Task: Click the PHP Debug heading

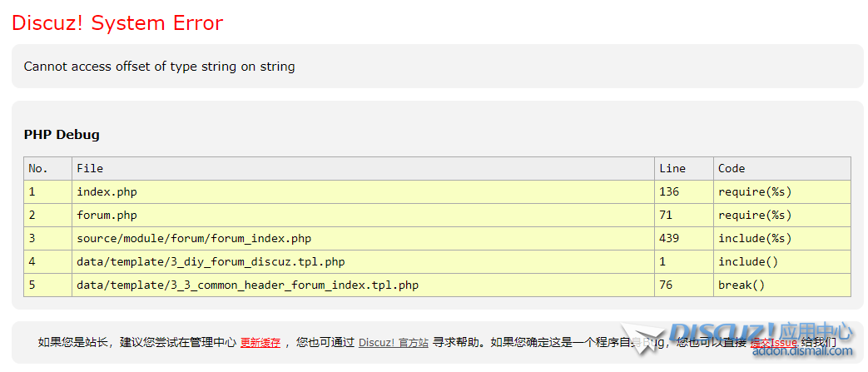Action: coord(62,135)
